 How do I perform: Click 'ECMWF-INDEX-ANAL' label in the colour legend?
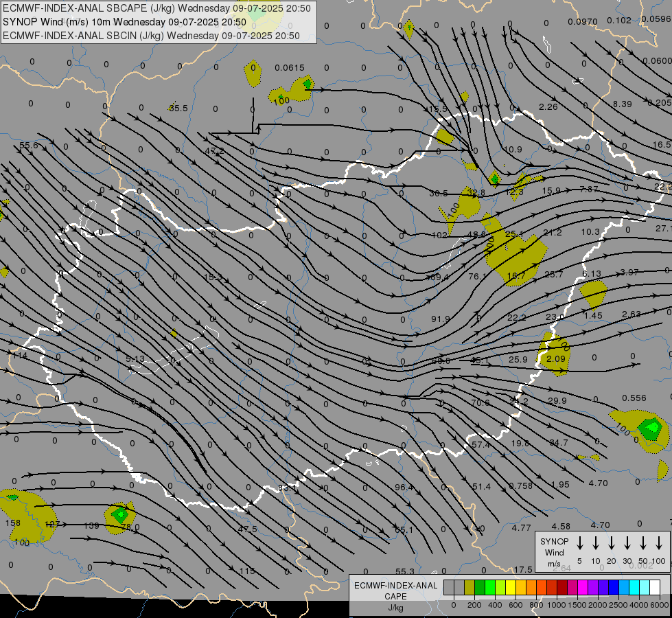(x=395, y=586)
